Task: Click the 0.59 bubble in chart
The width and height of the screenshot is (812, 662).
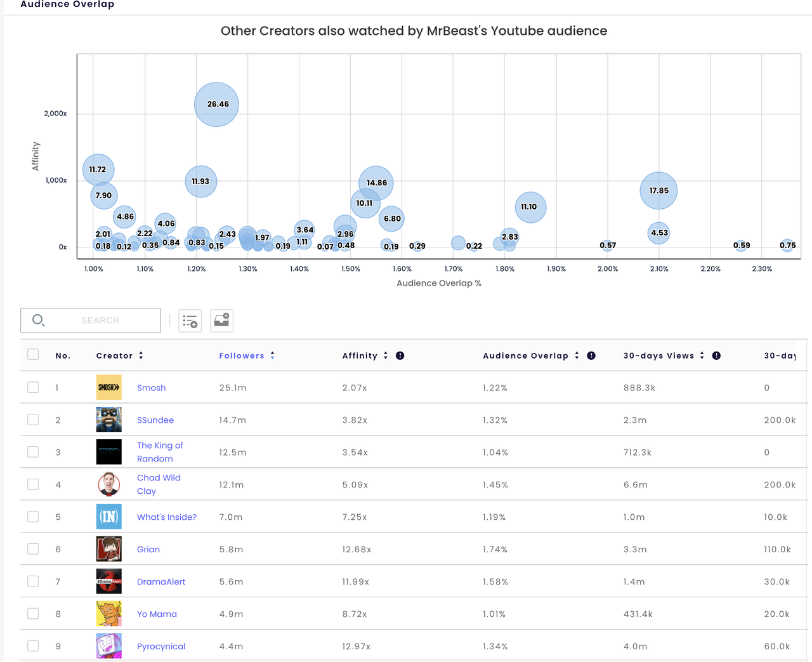Action: [x=741, y=246]
